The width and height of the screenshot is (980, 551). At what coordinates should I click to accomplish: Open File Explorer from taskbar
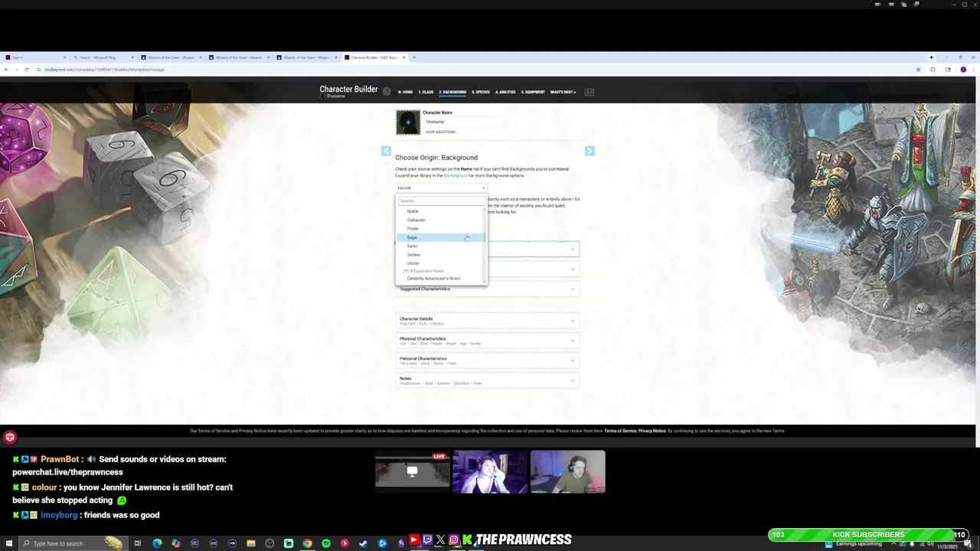pyautogui.click(x=250, y=543)
